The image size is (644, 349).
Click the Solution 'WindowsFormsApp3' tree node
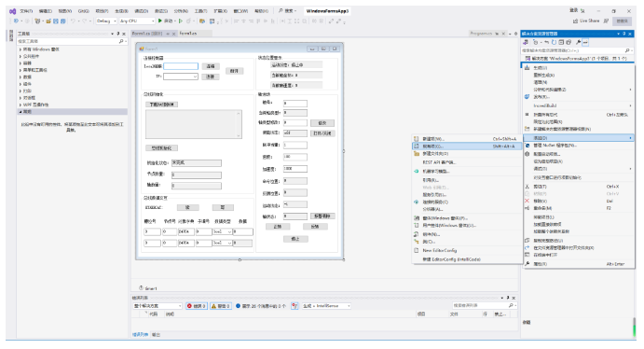576,59
